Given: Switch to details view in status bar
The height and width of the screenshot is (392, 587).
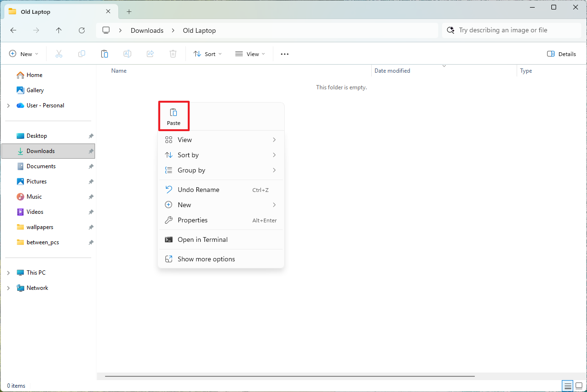Looking at the screenshot, I should click(x=567, y=385).
